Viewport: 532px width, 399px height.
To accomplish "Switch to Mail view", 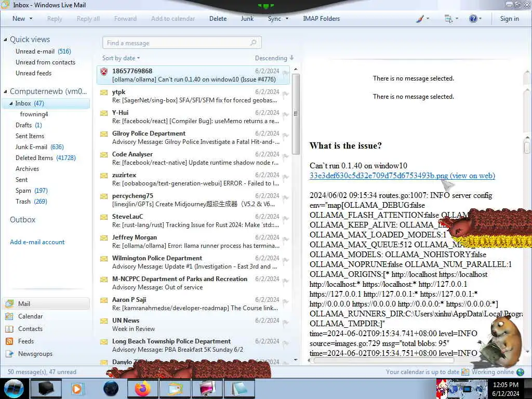I will [x=46, y=303].
